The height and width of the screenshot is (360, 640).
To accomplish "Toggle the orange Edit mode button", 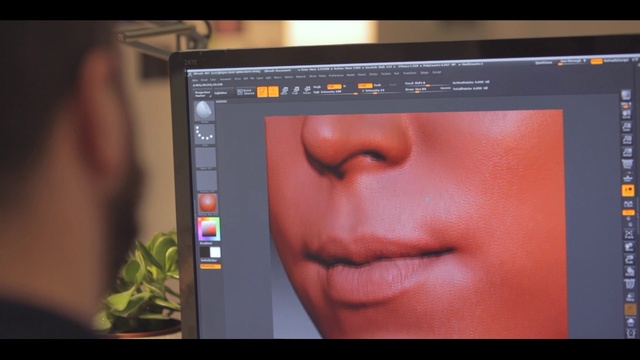I will [262, 91].
